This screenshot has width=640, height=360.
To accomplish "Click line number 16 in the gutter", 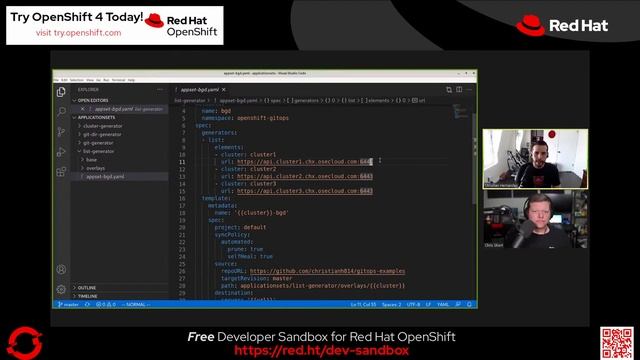I will coord(182,198).
